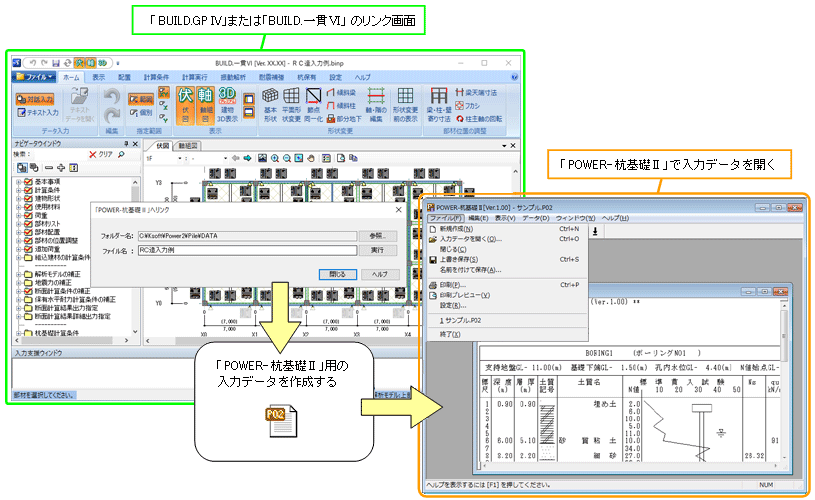Toggle the 個別 selection mode

coord(141,112)
